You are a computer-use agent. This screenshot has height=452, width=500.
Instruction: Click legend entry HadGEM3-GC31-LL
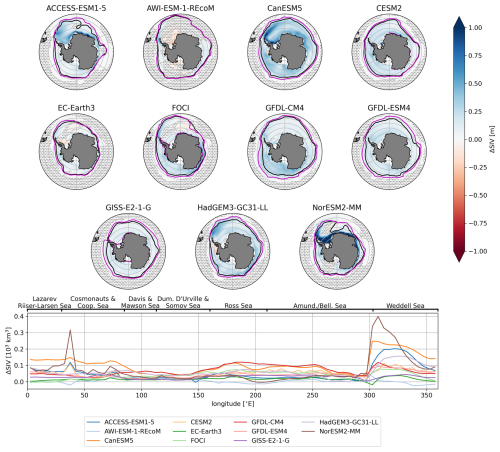click(x=340, y=422)
